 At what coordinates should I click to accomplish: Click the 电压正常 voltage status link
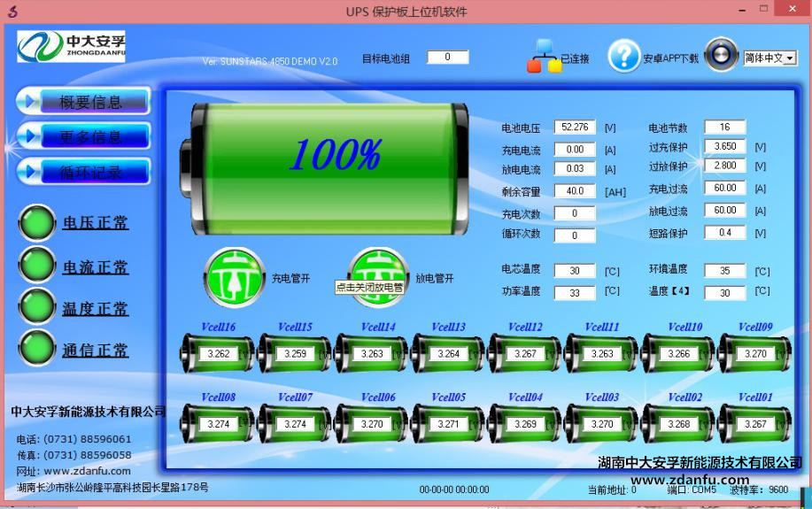coord(96,223)
